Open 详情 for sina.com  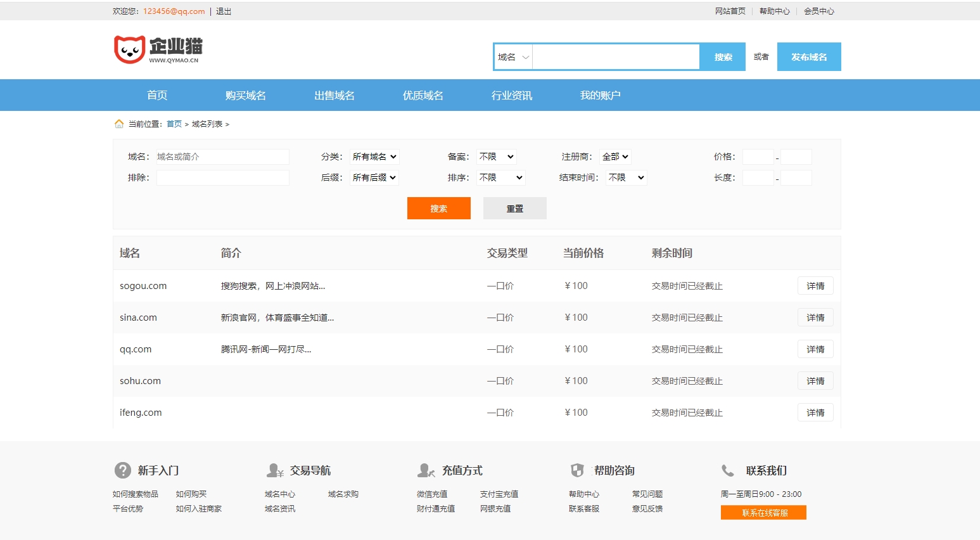[815, 318]
